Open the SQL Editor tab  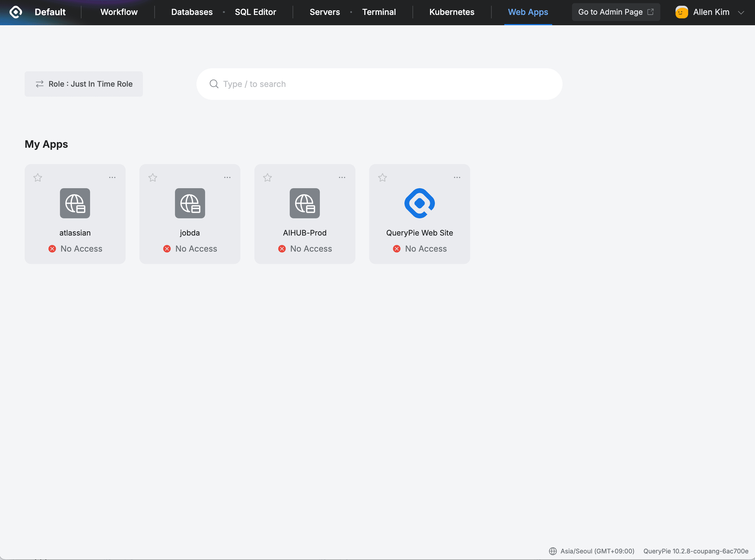[255, 12]
